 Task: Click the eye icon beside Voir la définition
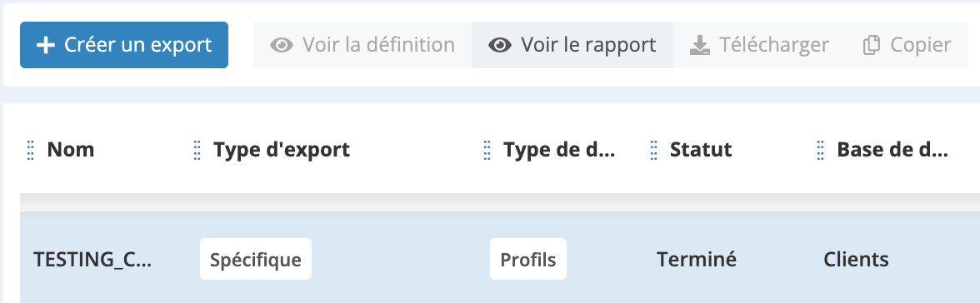tap(282, 45)
